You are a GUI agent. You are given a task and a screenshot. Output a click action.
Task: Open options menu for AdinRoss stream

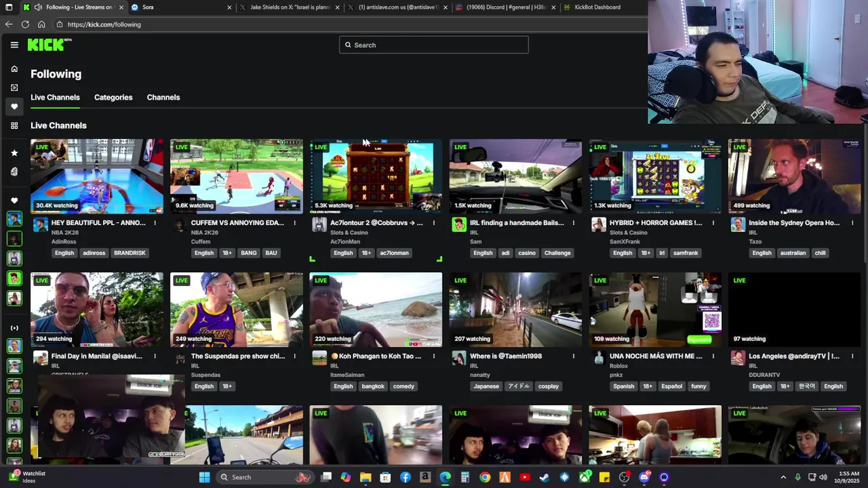[155, 223]
